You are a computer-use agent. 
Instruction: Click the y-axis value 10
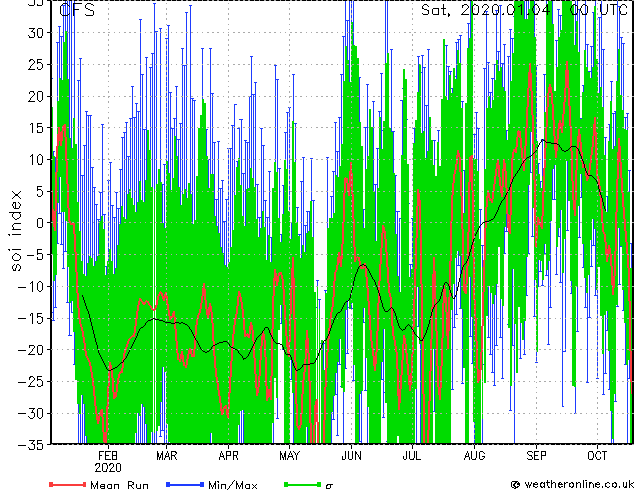click(36, 160)
